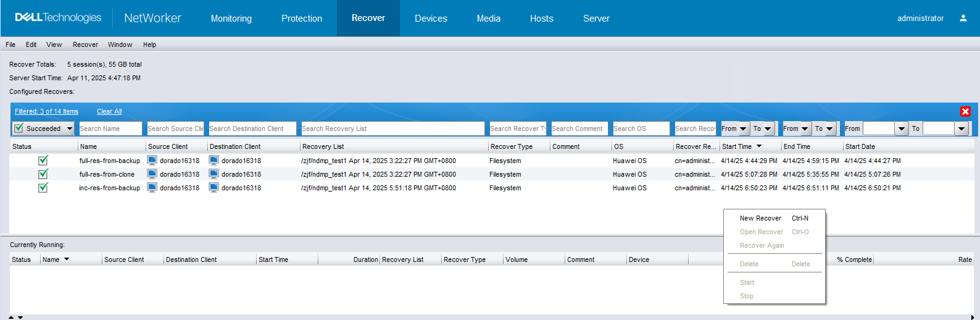The height and width of the screenshot is (320, 980).
Task: Click the collapse panel up arrow at bottom left
Action: click(x=11, y=317)
